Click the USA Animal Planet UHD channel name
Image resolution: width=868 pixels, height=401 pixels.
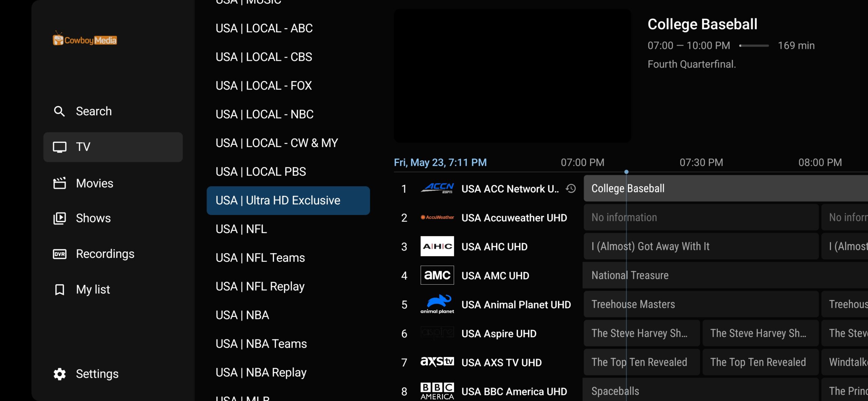(516, 305)
